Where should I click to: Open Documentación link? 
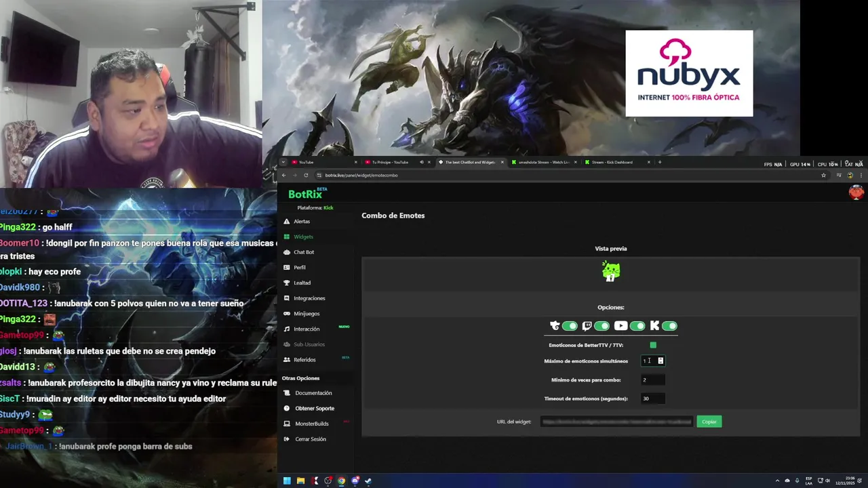(x=313, y=393)
